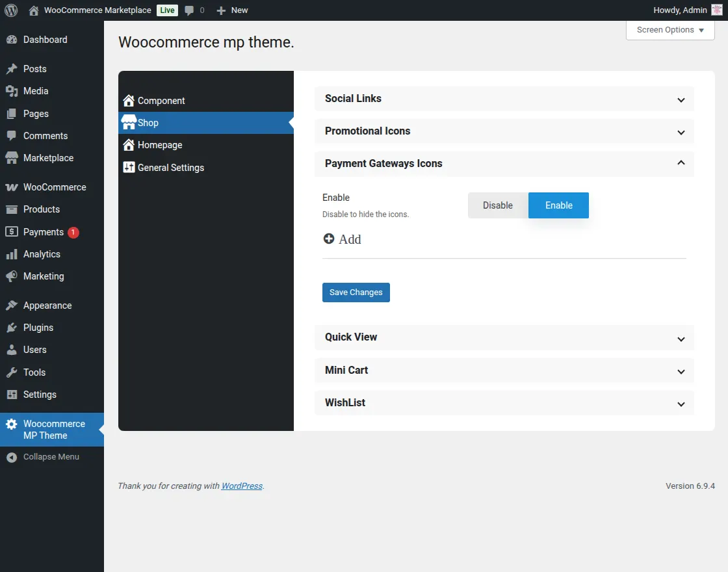
Task: Open the Pages menu
Action: (52, 114)
